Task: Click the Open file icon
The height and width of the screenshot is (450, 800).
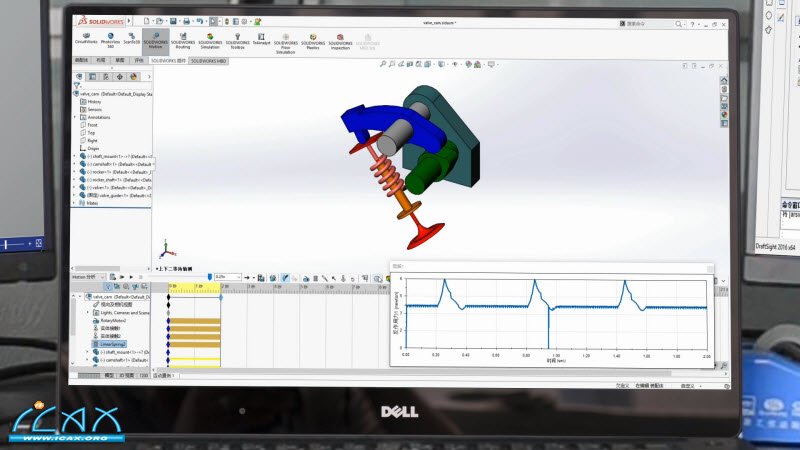Action: [x=160, y=21]
